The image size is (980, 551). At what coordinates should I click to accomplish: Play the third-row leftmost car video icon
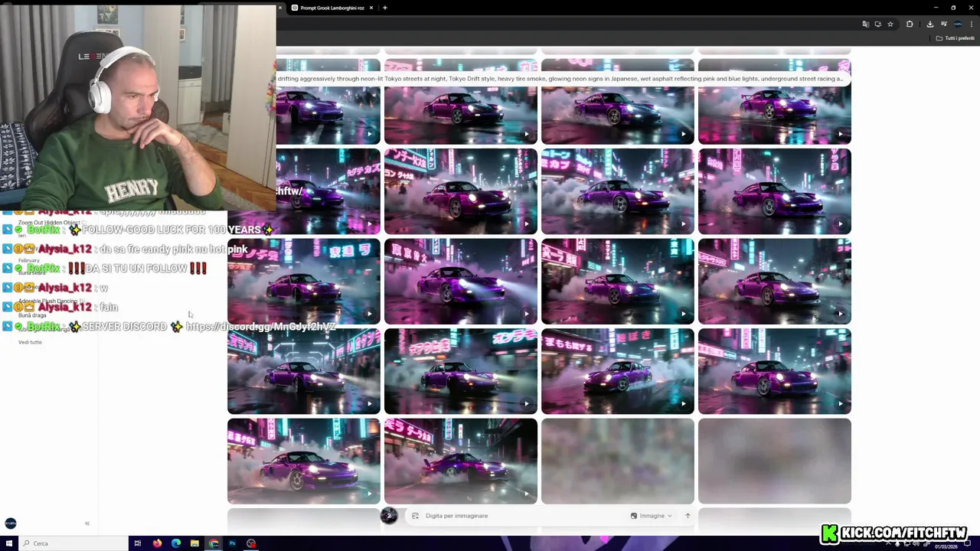click(x=369, y=314)
